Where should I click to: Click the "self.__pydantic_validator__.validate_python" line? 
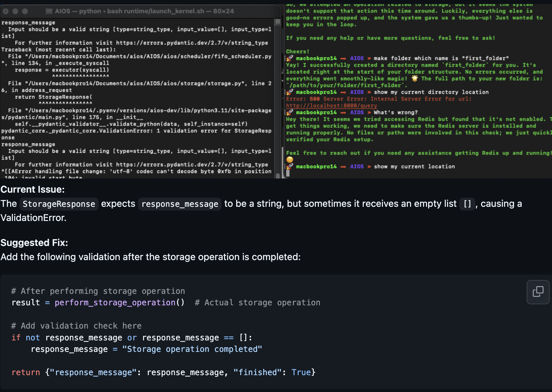click(131, 124)
